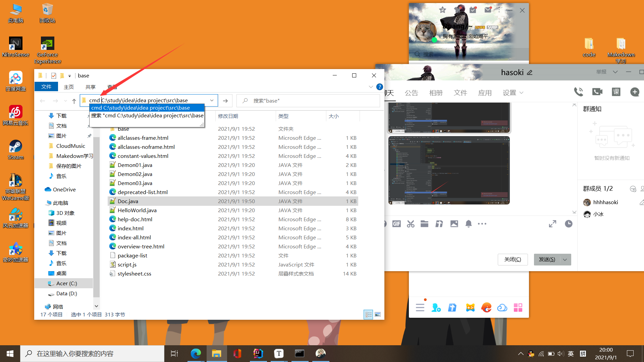Open the GIF picker in QQ chat toolbar
Image resolution: width=644 pixels, height=362 pixels.
[x=396, y=224]
